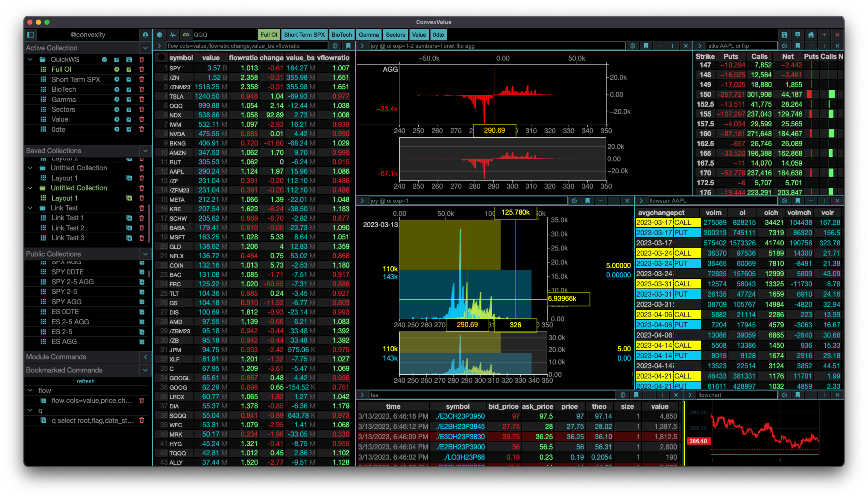Screen dimensions: 868x498
Task: Collapse the Link Test folder
Action: [30, 208]
